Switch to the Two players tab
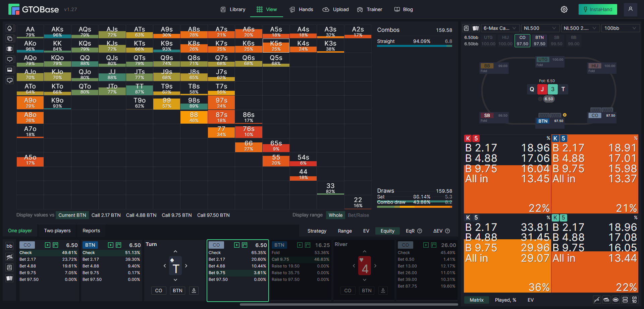The image size is (644, 309). coord(57,231)
